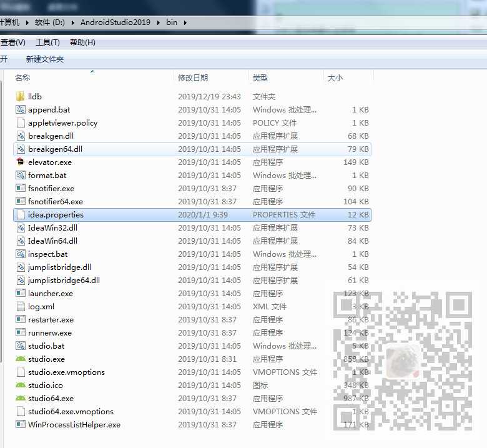Click the POLICY 文件 type cell
This screenshot has height=448, width=487.
pyautogui.click(x=274, y=123)
